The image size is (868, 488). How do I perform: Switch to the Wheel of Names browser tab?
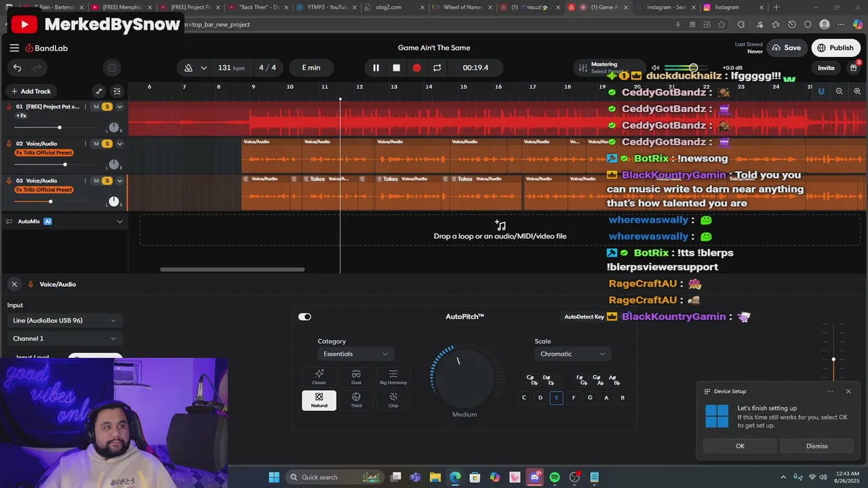tap(463, 7)
